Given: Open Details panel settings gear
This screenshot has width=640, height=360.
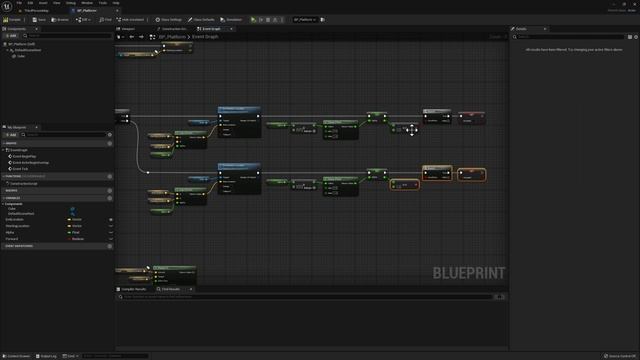Looking at the screenshot, I should click(636, 37).
